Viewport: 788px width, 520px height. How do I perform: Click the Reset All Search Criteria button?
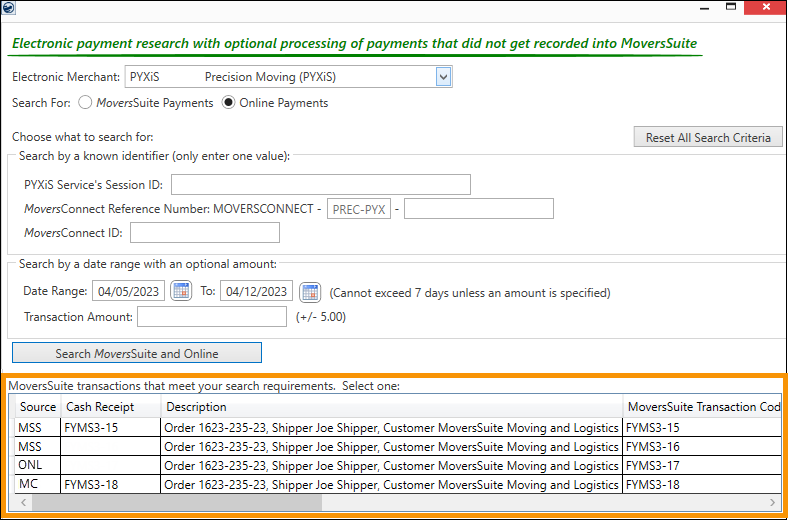pos(708,137)
